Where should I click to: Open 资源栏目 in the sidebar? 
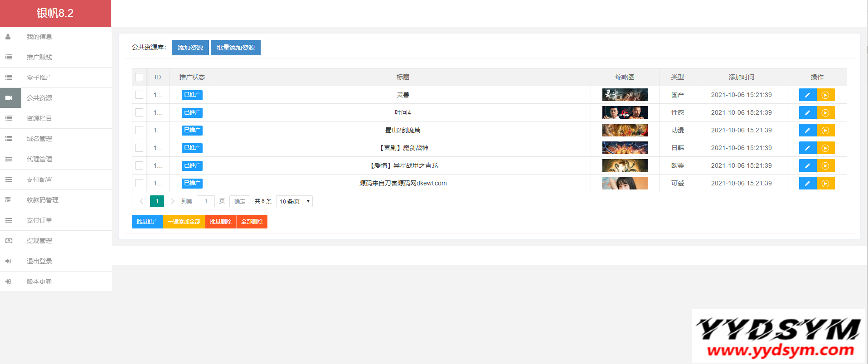[56, 118]
